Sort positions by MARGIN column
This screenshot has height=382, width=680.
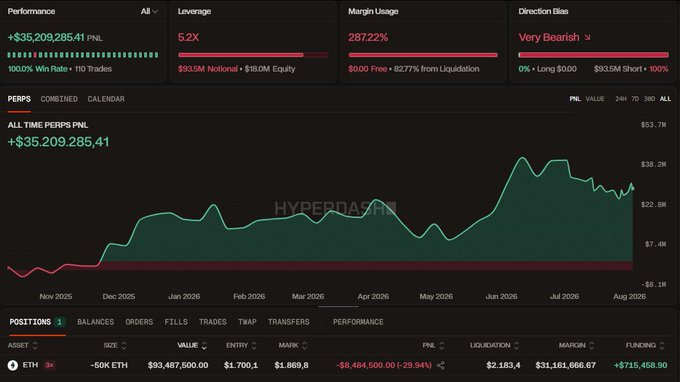click(577, 345)
